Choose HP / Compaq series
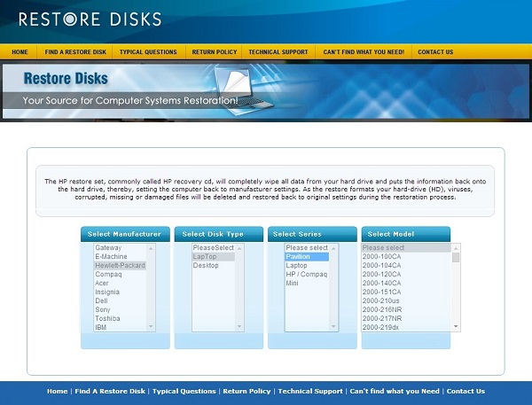 [307, 274]
